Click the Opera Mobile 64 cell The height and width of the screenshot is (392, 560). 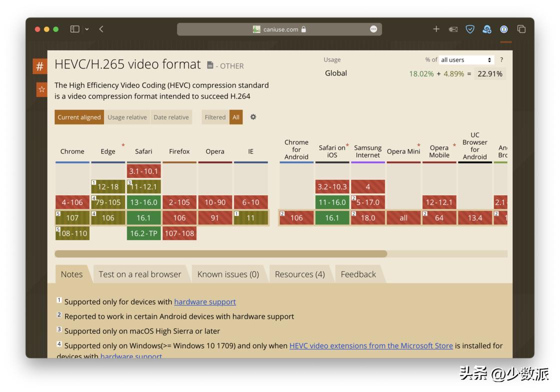coord(439,218)
